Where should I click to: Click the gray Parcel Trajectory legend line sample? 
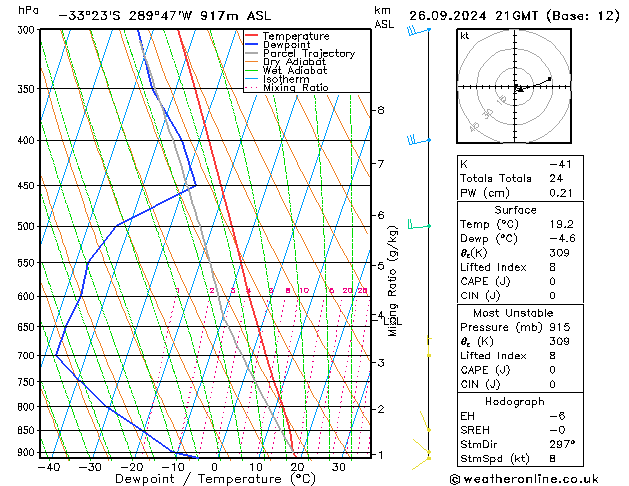coord(251,53)
